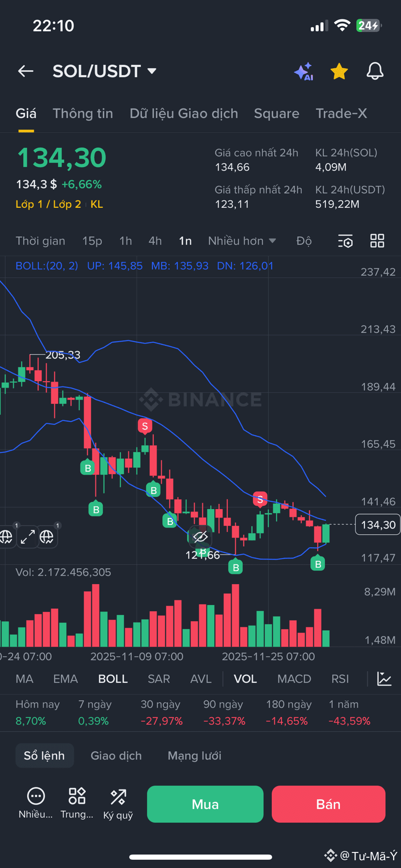Toggle the MA indicator
The image size is (401, 868).
click(25, 679)
